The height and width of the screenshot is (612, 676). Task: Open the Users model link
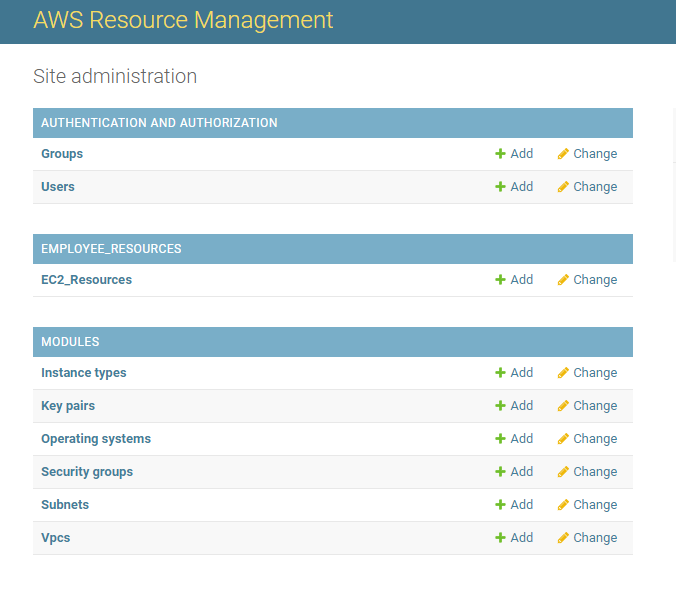pos(58,187)
